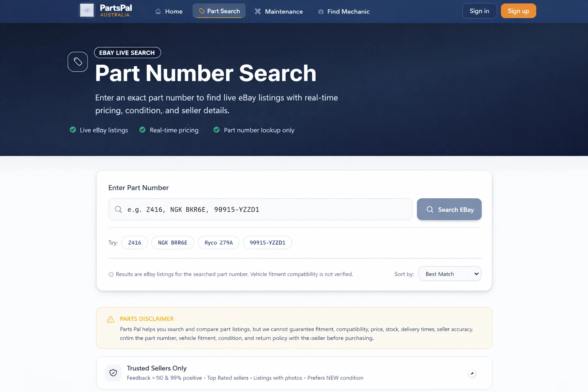Focus the part number input field

pos(260,209)
